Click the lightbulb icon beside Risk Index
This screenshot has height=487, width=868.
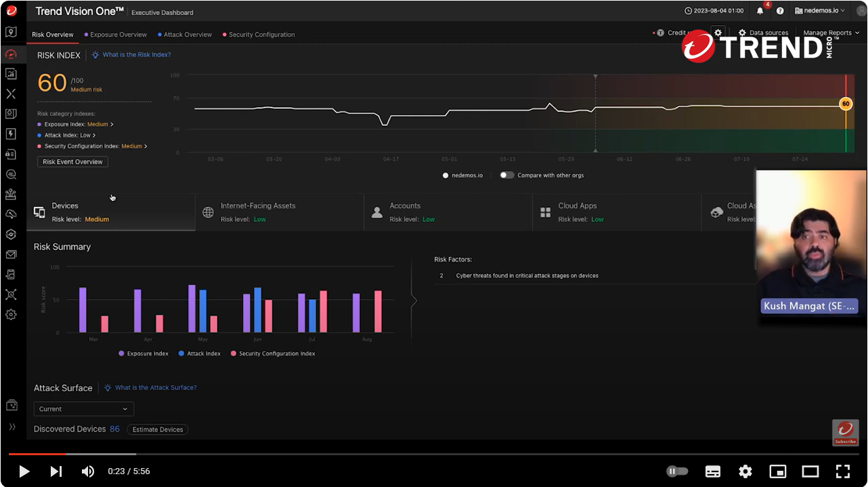(95, 55)
